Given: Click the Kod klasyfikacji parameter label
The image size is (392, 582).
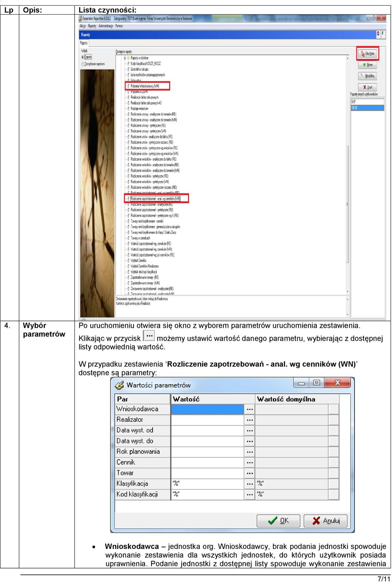Looking at the screenshot, I should [137, 494].
